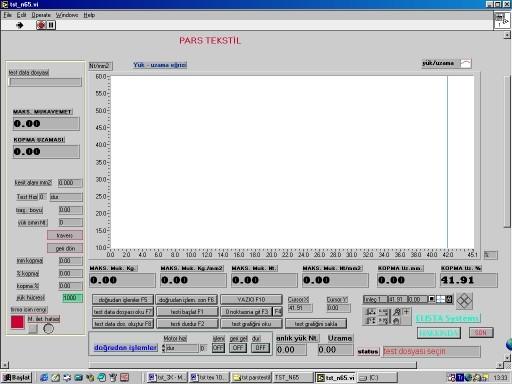Click the testi başlat F1 button

(187, 312)
